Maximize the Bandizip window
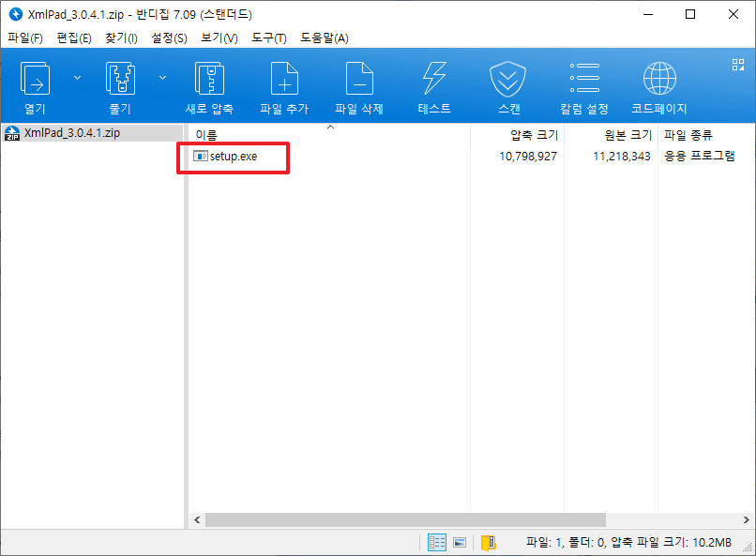Viewport: 756px width, 556px height. point(690,14)
